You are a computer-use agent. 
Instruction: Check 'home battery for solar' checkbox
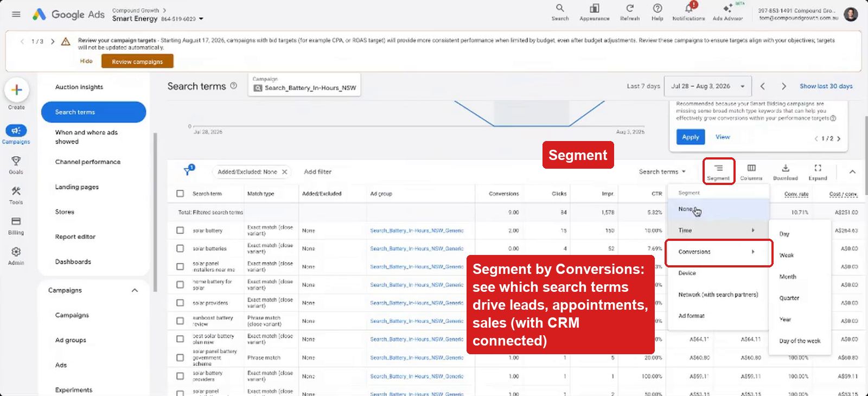point(180,284)
